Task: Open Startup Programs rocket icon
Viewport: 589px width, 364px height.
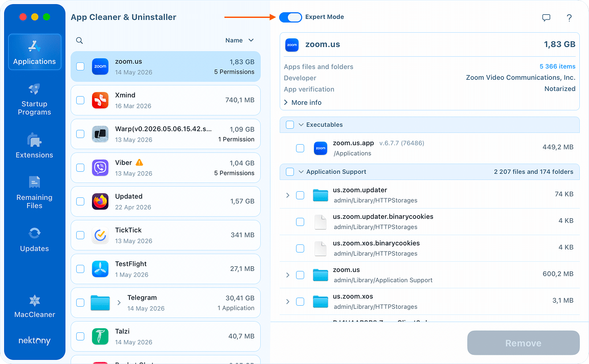Action: pyautogui.click(x=34, y=89)
